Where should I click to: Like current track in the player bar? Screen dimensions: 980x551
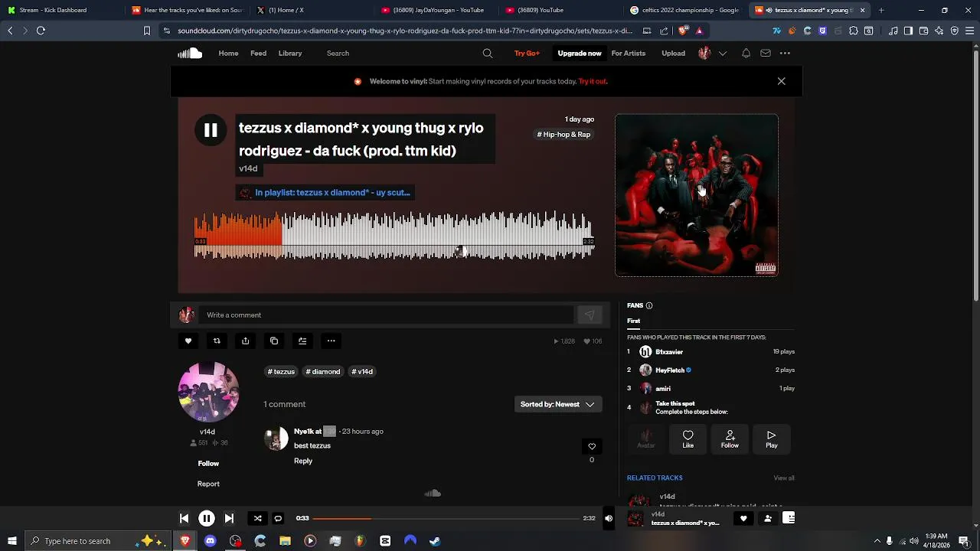pos(743,518)
